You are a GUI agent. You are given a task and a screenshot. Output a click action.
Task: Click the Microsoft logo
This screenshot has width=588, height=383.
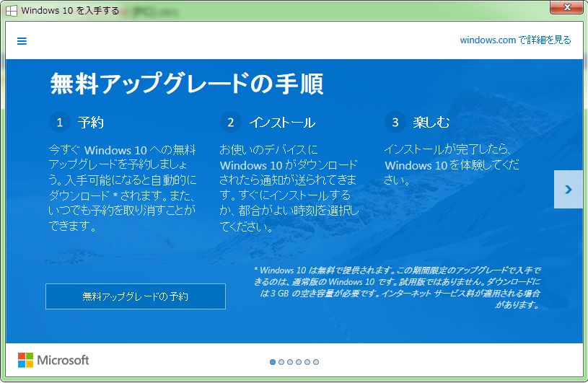point(53,360)
